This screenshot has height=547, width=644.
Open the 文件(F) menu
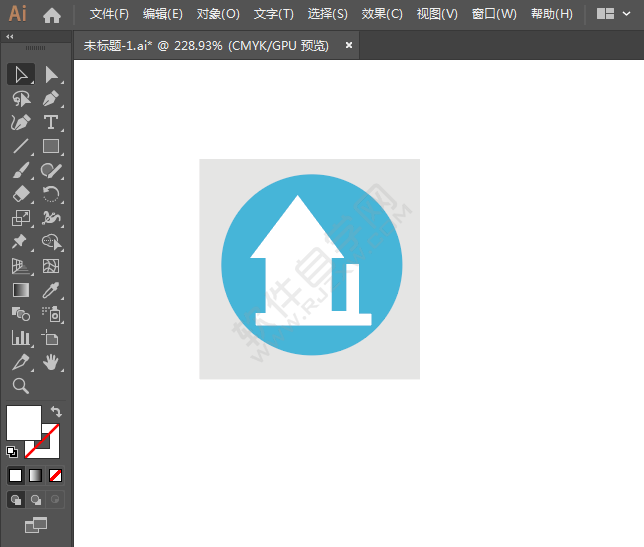tap(109, 14)
